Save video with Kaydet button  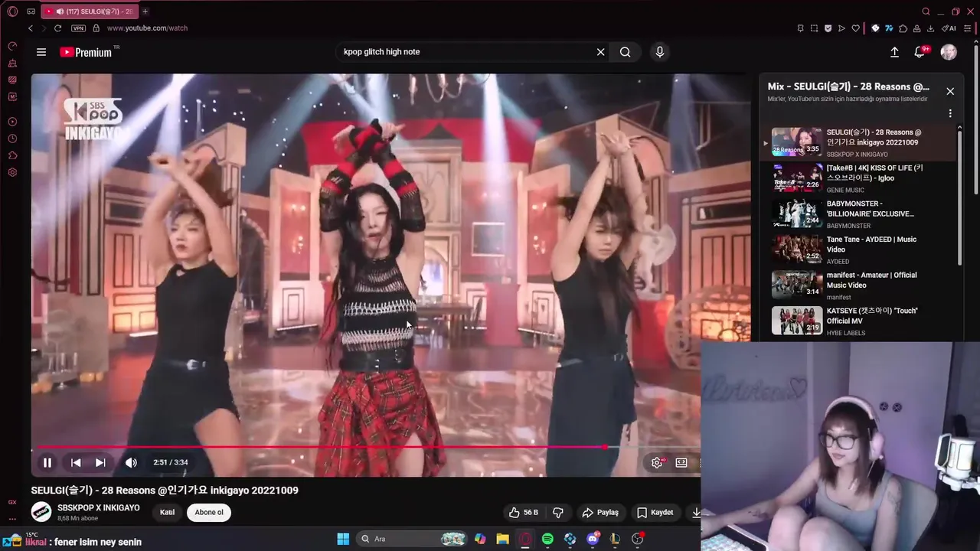tap(655, 513)
